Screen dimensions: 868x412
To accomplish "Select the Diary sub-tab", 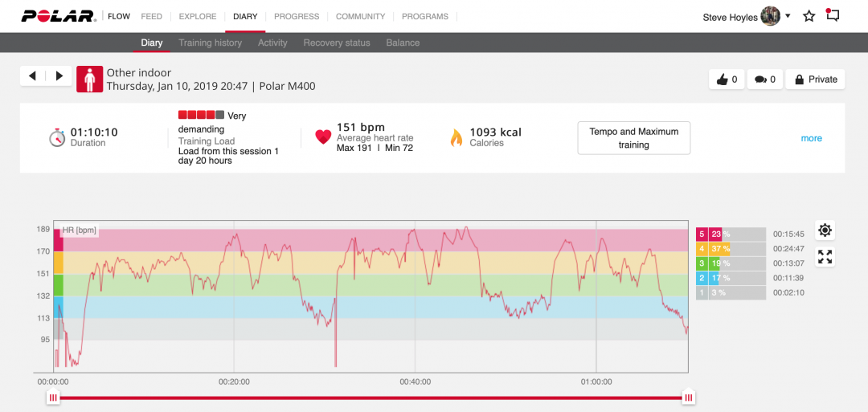I will tap(152, 43).
